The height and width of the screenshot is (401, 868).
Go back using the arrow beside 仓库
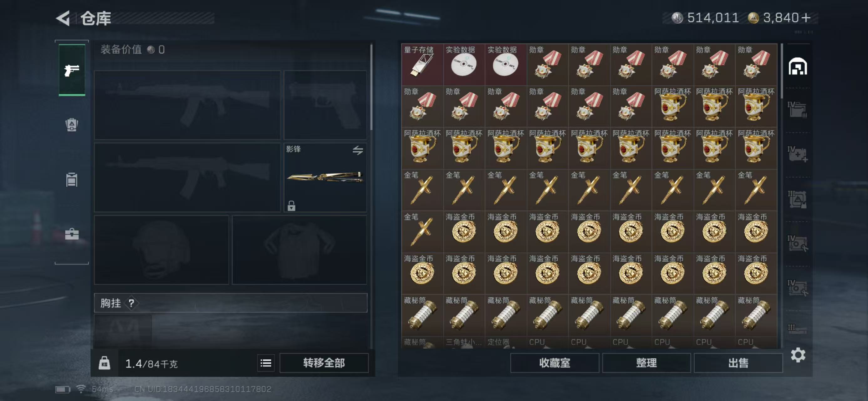(x=63, y=18)
